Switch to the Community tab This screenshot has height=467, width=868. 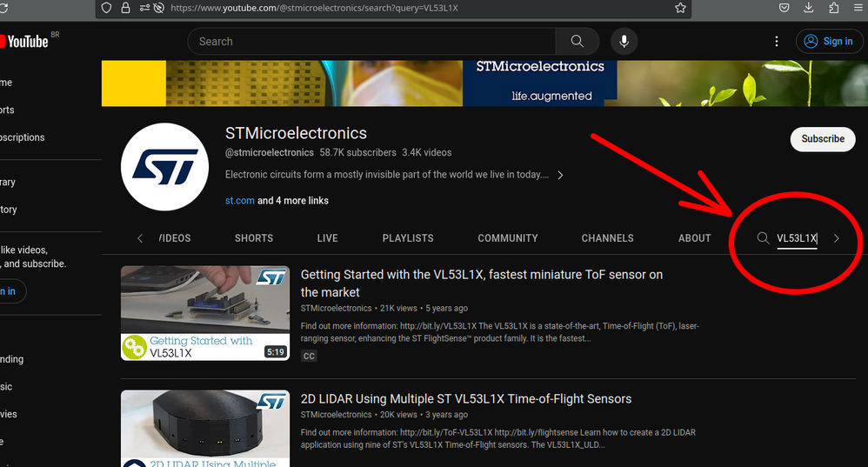tap(508, 238)
